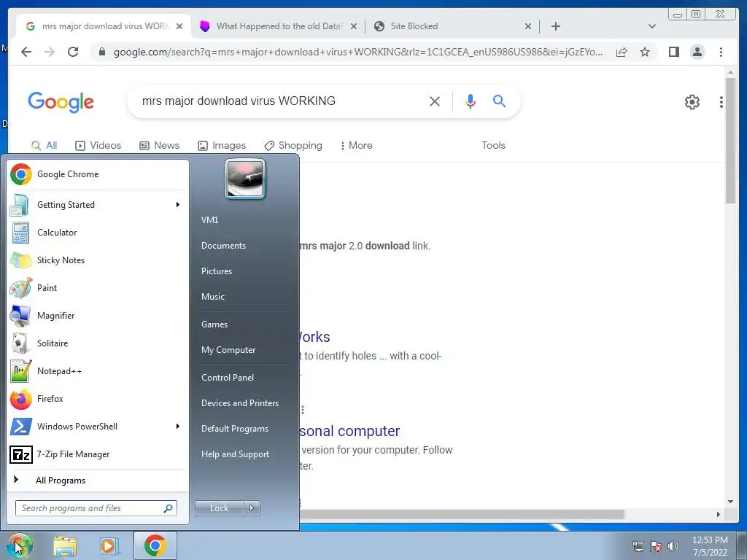Open tab search dropdown chevron
This screenshot has width=747, height=560.
pos(652,26)
